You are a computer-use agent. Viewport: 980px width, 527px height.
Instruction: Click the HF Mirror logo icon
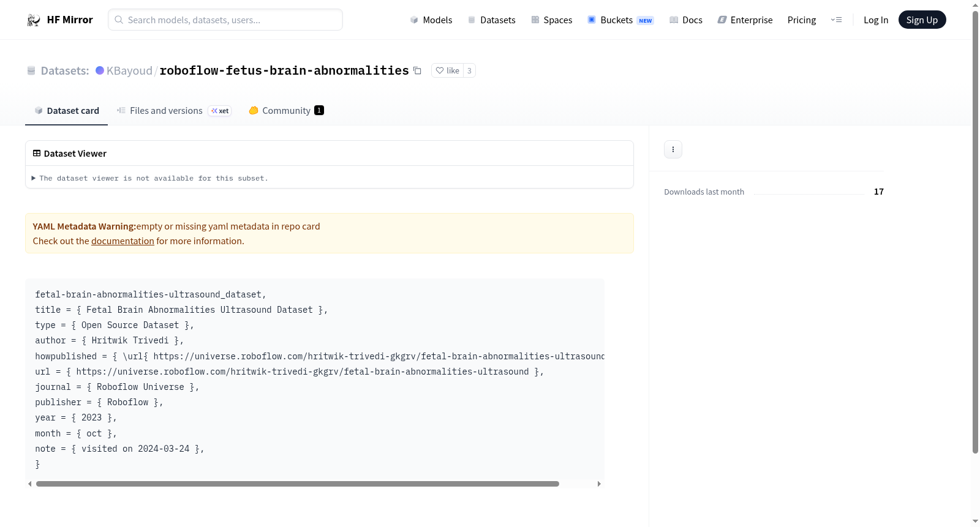tap(34, 20)
